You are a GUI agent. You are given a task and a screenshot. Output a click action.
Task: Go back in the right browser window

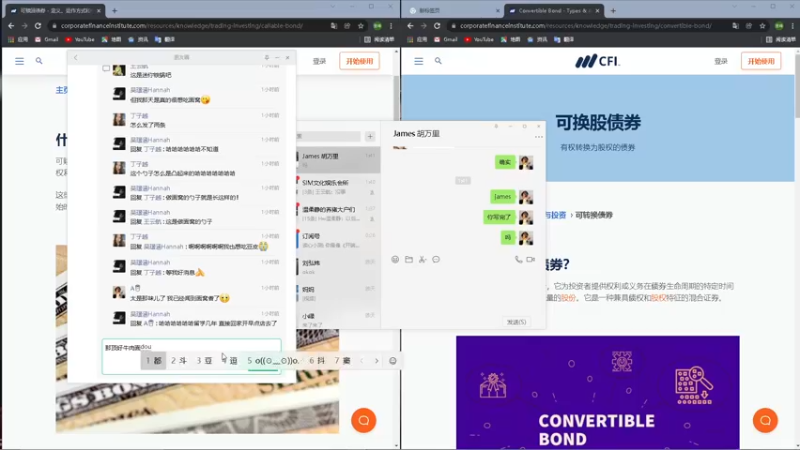click(x=410, y=26)
